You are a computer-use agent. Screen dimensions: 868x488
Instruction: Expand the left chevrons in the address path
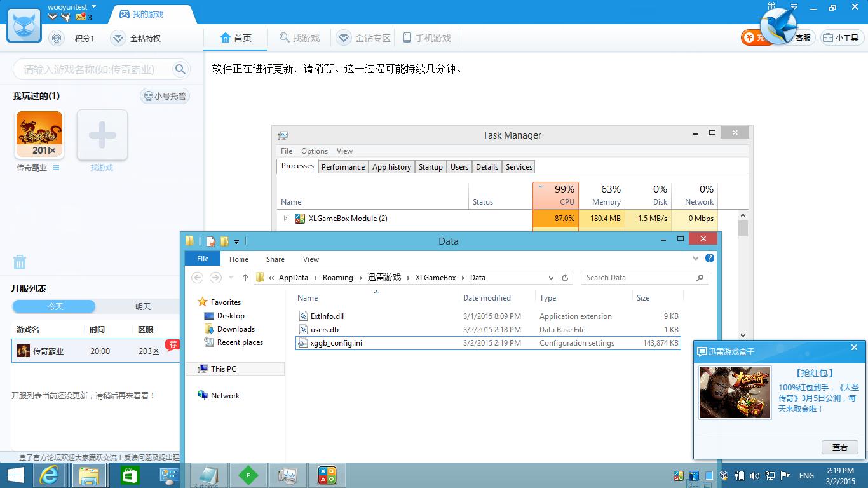tap(271, 278)
